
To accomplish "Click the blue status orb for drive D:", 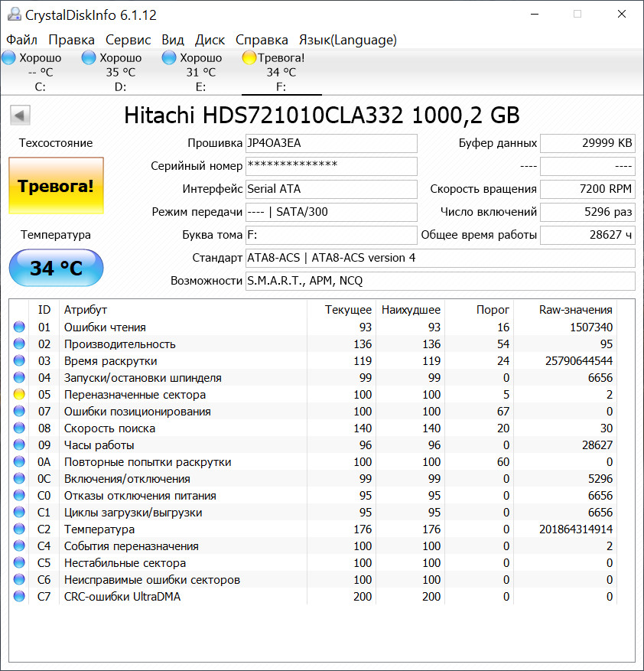I will (x=89, y=57).
